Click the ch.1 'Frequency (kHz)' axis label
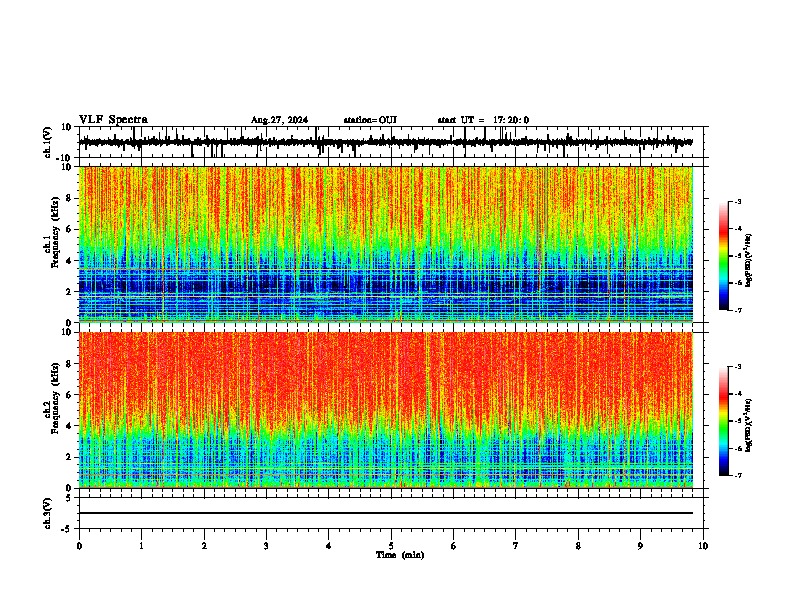 click(x=55, y=233)
